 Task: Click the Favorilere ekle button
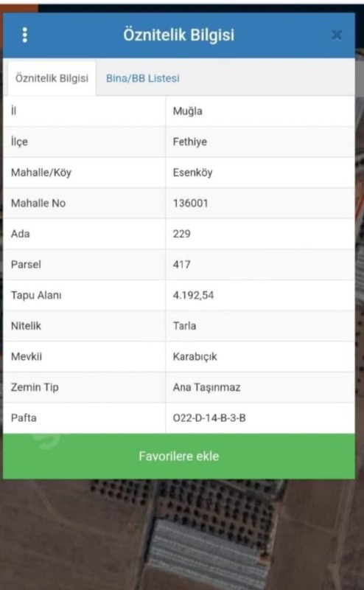(179, 456)
